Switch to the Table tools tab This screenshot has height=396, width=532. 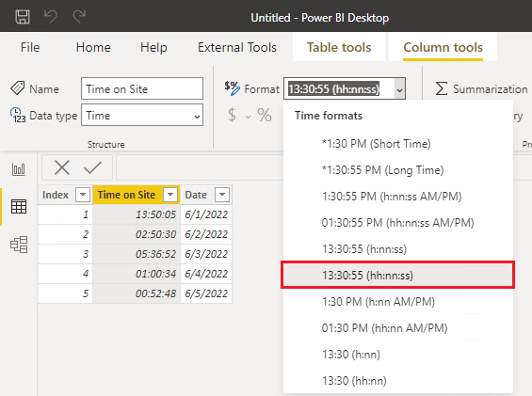click(x=339, y=47)
